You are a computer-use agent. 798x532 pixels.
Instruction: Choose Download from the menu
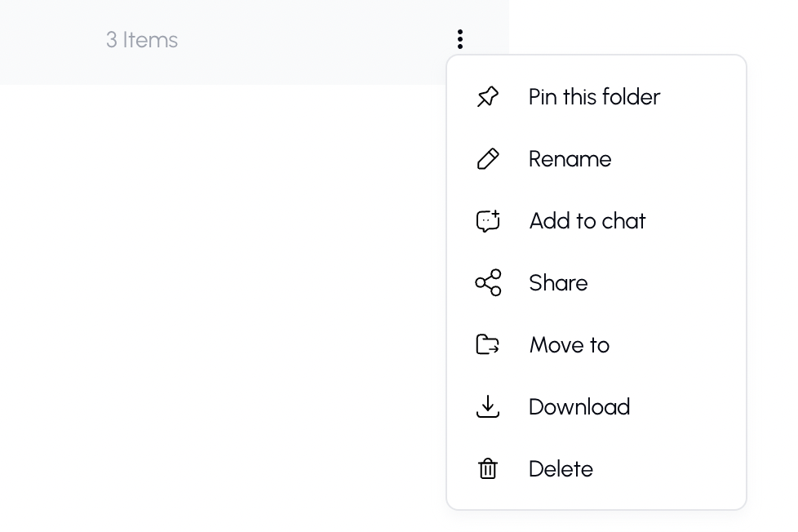pos(579,406)
